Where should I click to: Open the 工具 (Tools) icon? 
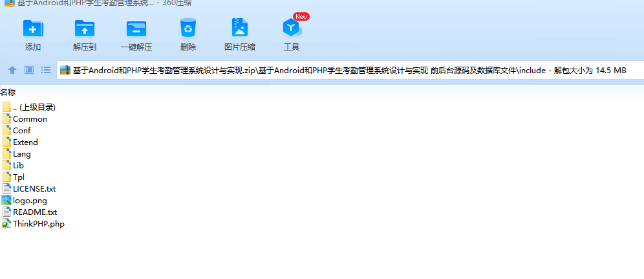pos(292,28)
